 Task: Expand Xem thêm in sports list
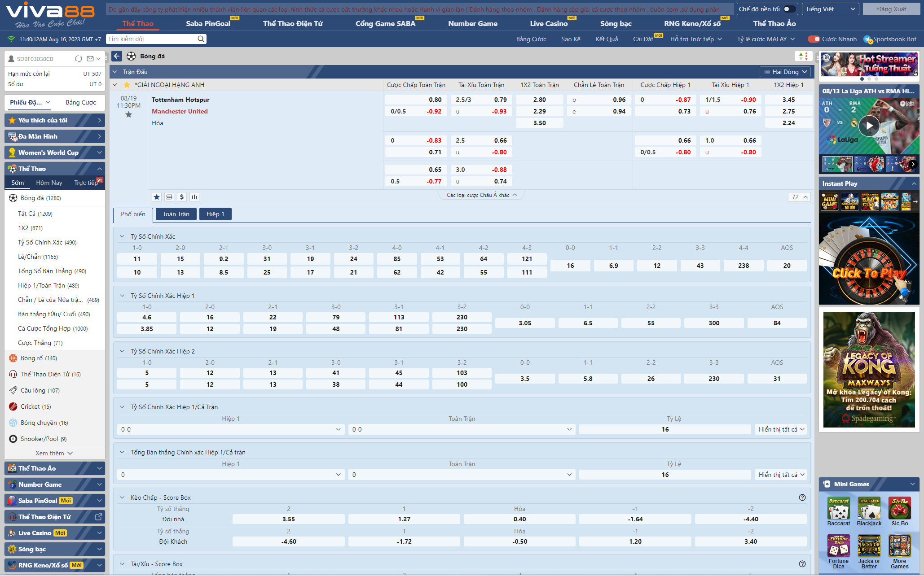(x=54, y=453)
